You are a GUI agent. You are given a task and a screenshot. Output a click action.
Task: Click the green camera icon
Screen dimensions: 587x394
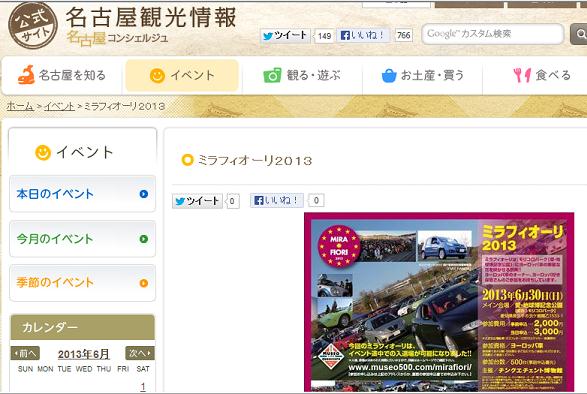tap(272, 75)
